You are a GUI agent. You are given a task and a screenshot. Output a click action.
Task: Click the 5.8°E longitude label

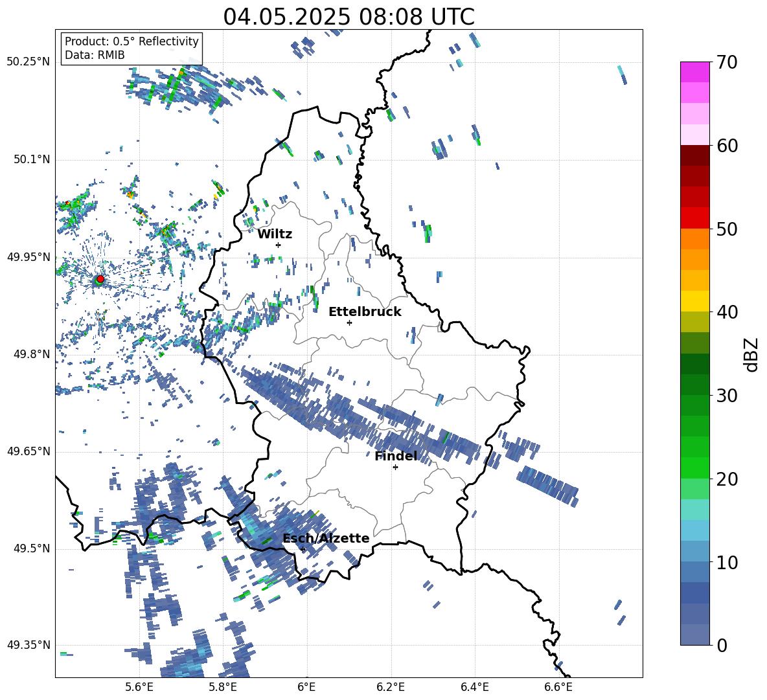click(223, 687)
